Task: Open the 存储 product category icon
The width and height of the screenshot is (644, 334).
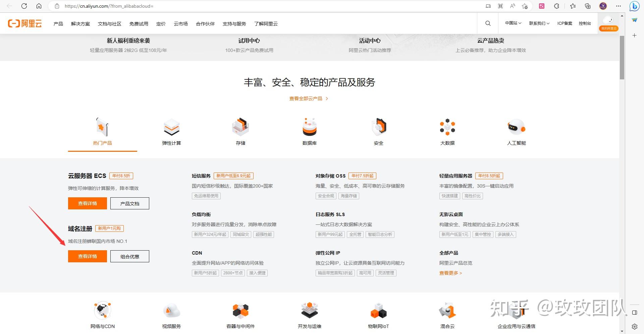Action: point(240,127)
